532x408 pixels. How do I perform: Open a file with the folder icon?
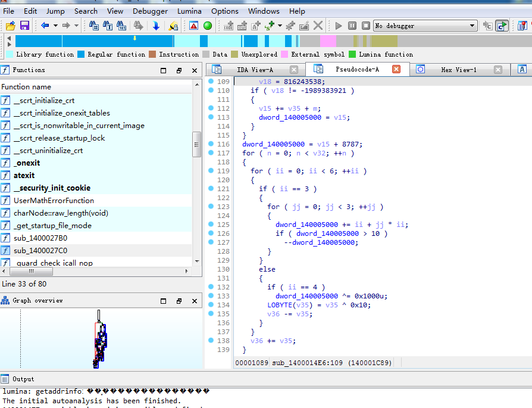(x=11, y=26)
